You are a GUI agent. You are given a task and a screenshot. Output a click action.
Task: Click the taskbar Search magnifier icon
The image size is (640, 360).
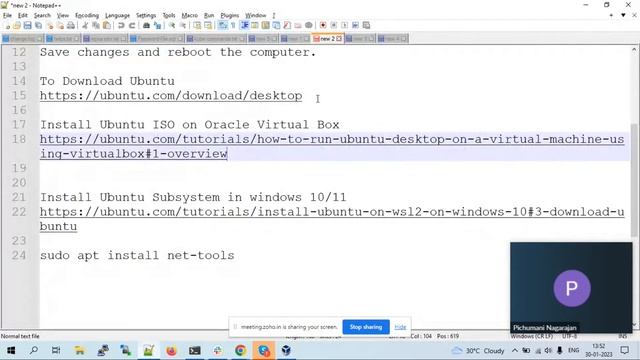point(34,350)
